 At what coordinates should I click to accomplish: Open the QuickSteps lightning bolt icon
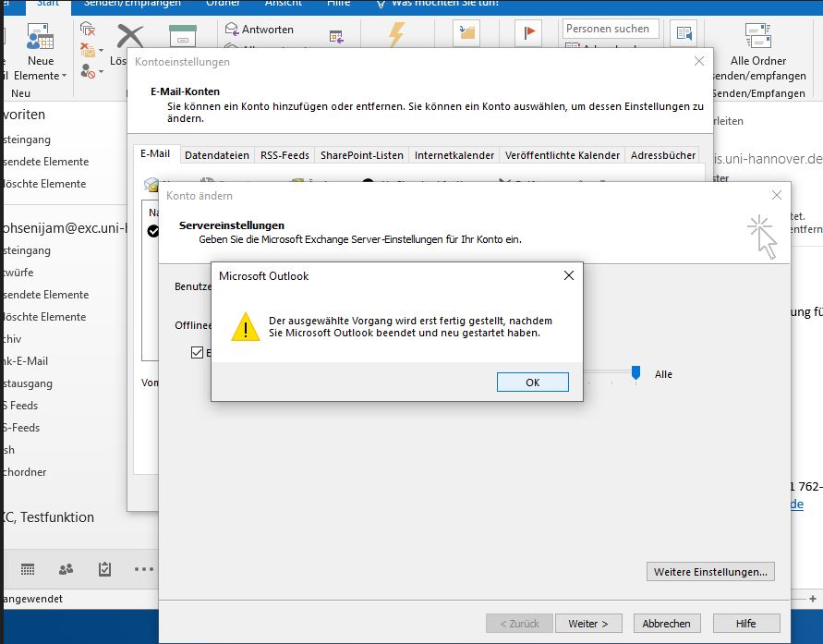(396, 34)
